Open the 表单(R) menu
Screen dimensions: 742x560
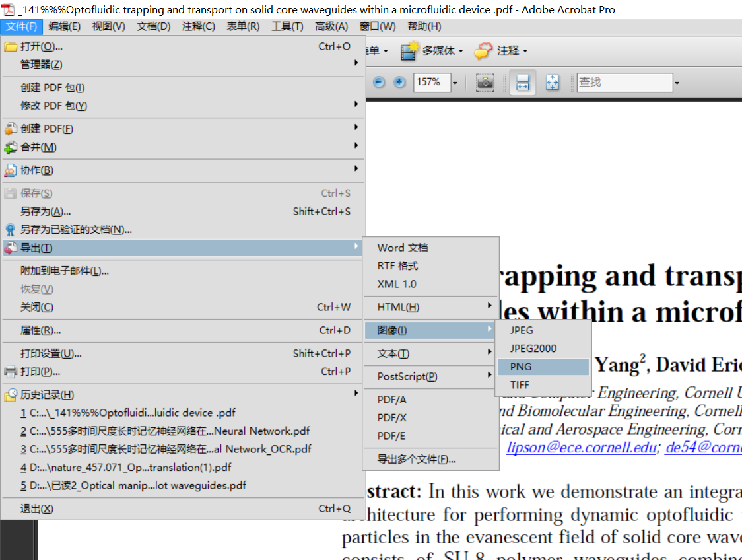tap(243, 26)
